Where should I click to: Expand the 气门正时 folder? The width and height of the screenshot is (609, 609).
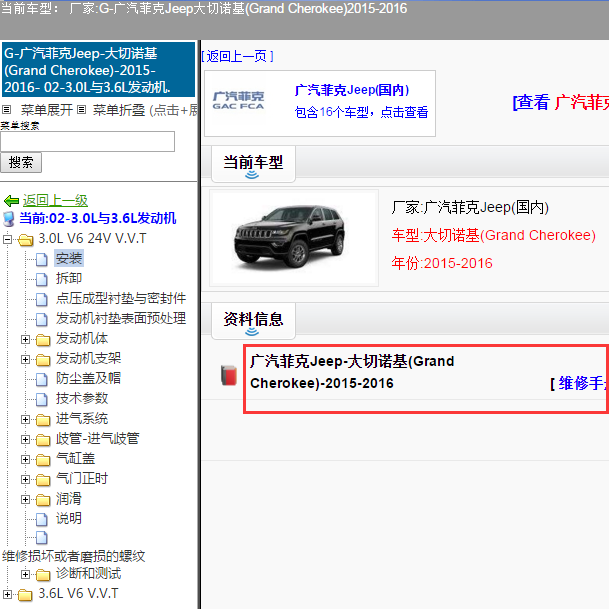click(x=25, y=480)
